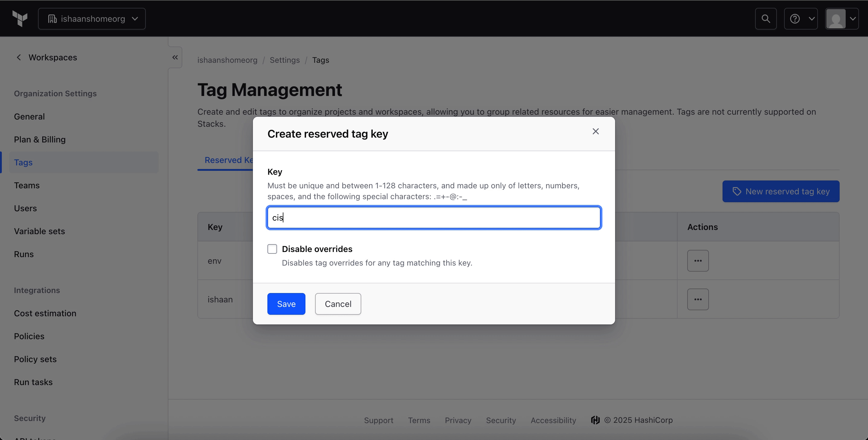The image size is (868, 440).
Task: Click the user avatar icon
Action: [x=836, y=19]
